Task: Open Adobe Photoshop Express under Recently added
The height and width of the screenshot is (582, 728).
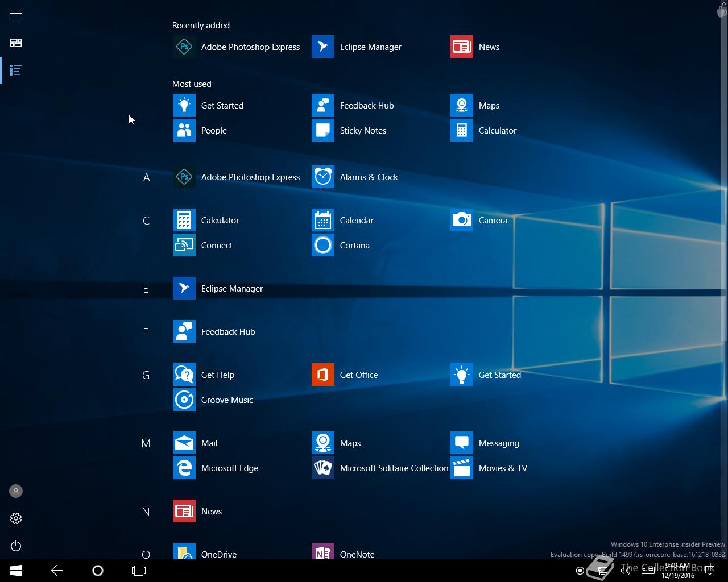Action: coord(237,47)
